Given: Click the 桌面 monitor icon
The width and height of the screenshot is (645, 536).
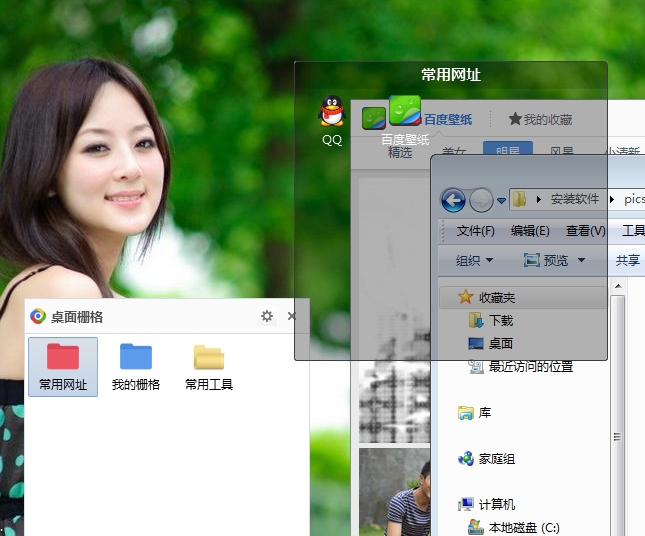Looking at the screenshot, I should tap(476, 343).
